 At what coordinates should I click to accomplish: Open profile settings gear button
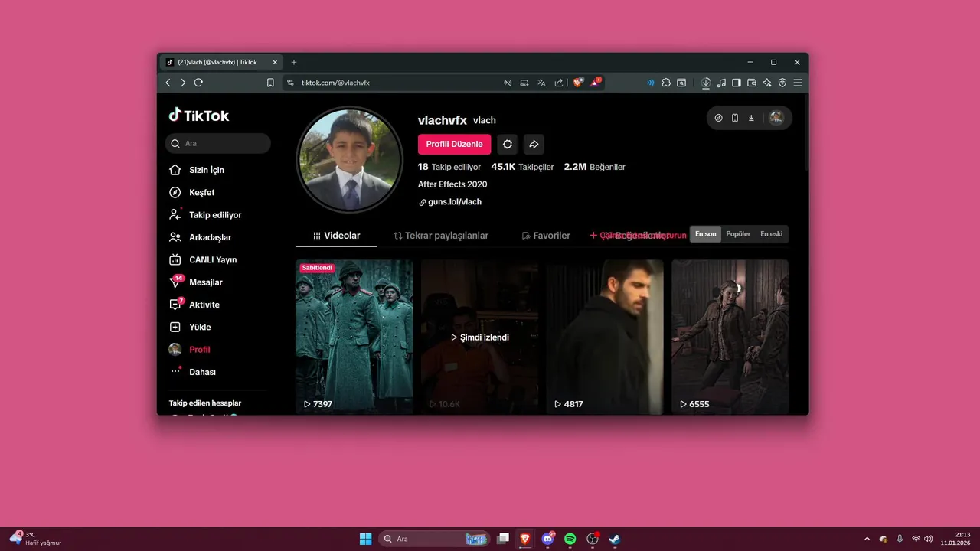point(508,144)
